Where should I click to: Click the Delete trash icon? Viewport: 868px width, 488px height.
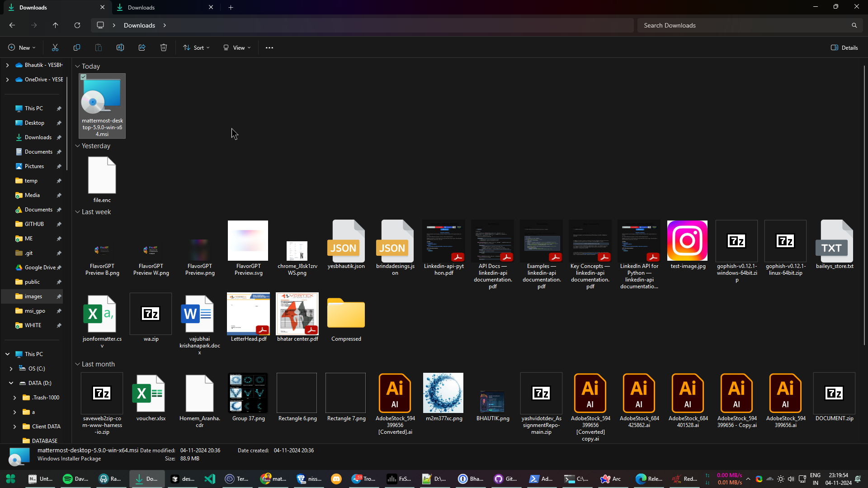pos(163,47)
